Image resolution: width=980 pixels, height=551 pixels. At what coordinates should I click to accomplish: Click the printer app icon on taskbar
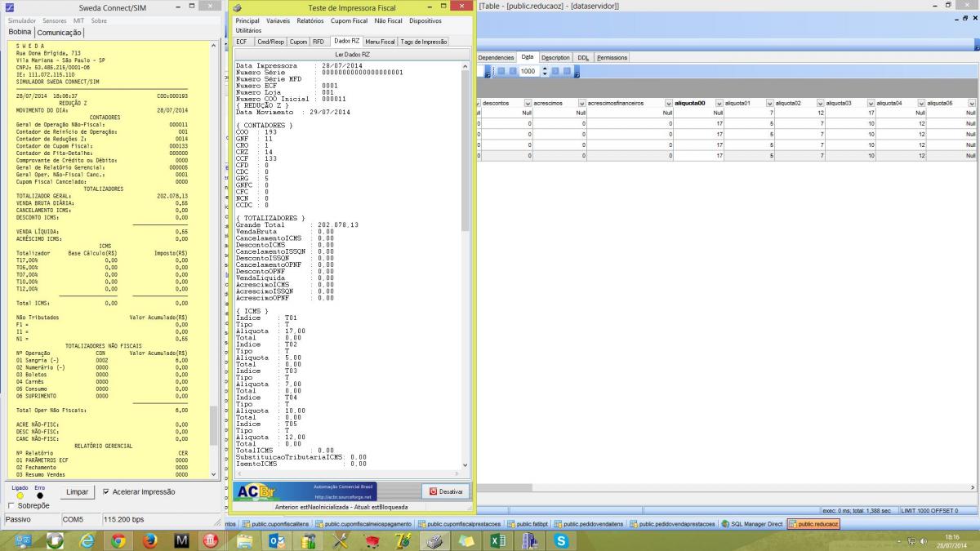(x=435, y=540)
